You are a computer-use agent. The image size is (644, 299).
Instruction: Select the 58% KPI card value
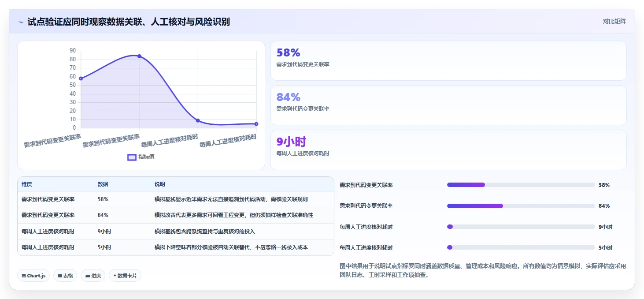click(288, 52)
